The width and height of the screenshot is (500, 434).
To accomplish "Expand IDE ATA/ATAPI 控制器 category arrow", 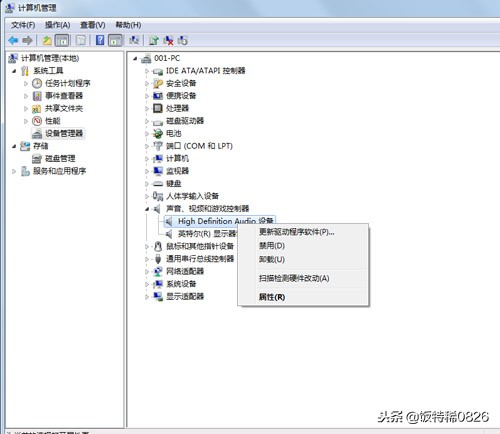I will tap(147, 71).
